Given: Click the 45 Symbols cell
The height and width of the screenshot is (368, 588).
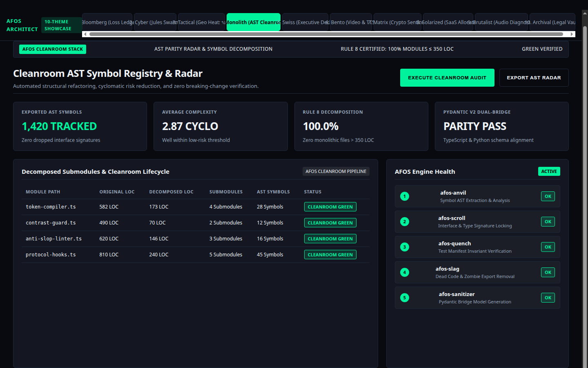Looking at the screenshot, I should [x=270, y=255].
